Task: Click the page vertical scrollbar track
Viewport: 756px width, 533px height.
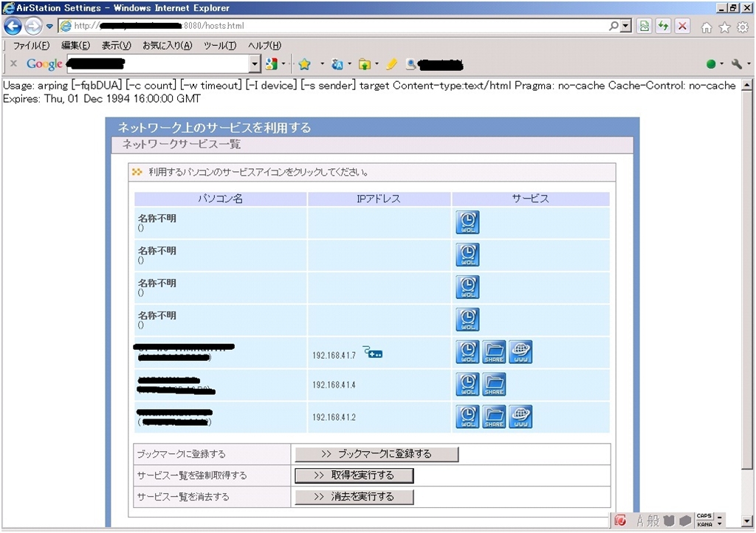Action: click(x=747, y=492)
